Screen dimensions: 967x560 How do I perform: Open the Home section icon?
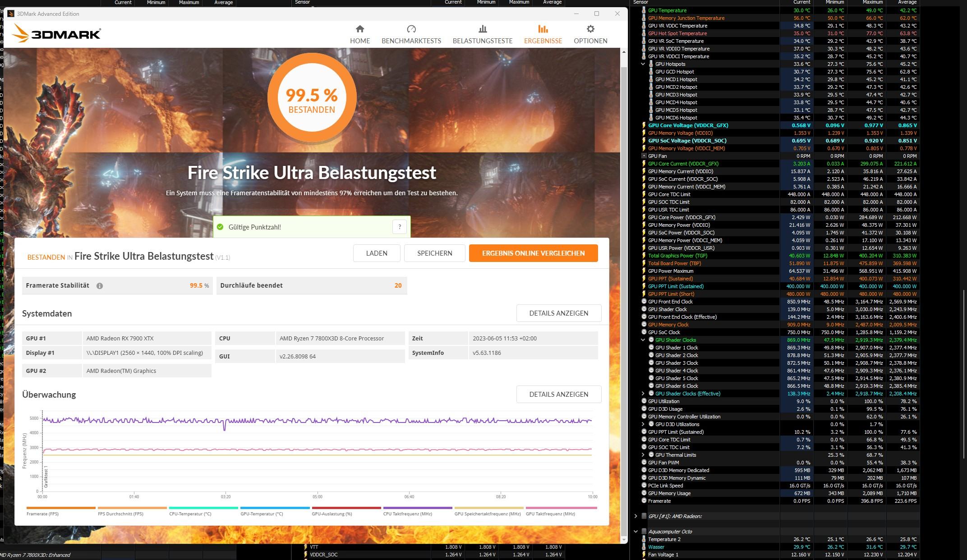[x=359, y=29]
